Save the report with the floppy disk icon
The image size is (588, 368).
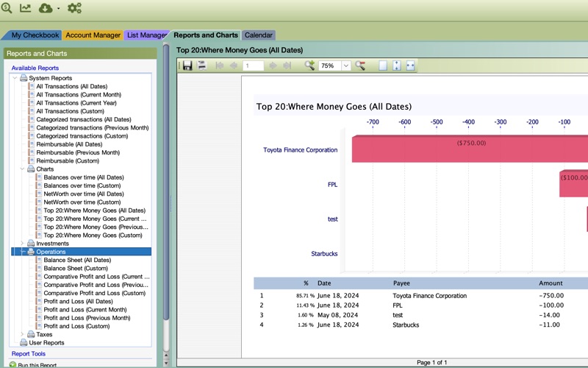[187, 66]
